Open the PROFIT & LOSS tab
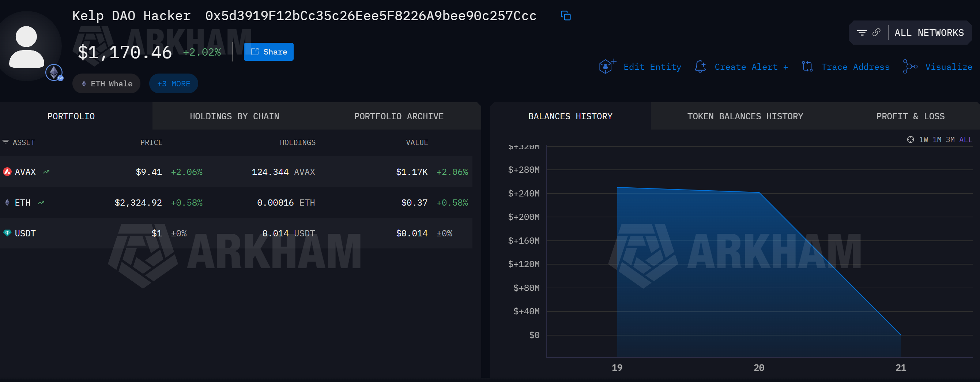The image size is (980, 382). pos(910,116)
